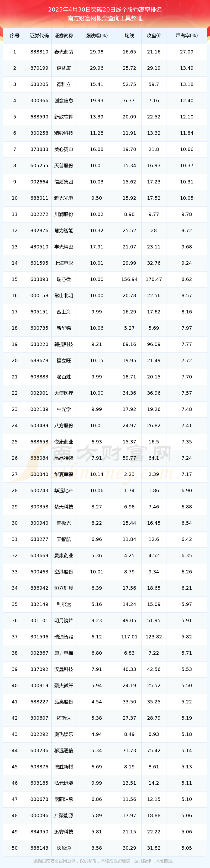Click the stock name 常山北明
The width and height of the screenshot is (210, 868).
pos(64,296)
